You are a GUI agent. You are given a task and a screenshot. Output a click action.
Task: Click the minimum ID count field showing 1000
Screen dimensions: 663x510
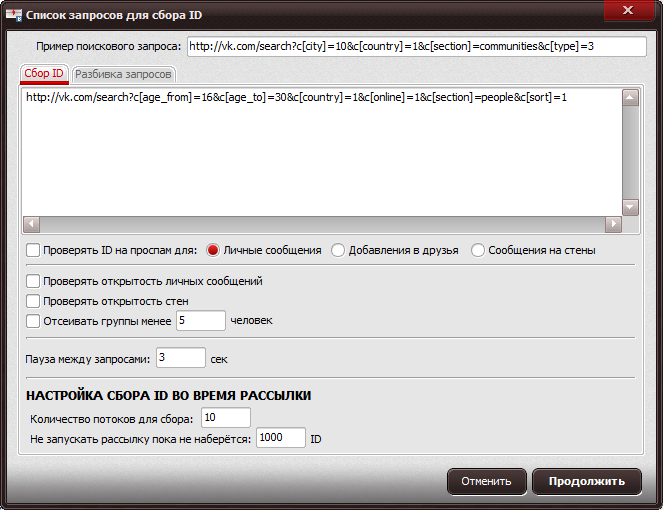[x=281, y=438]
